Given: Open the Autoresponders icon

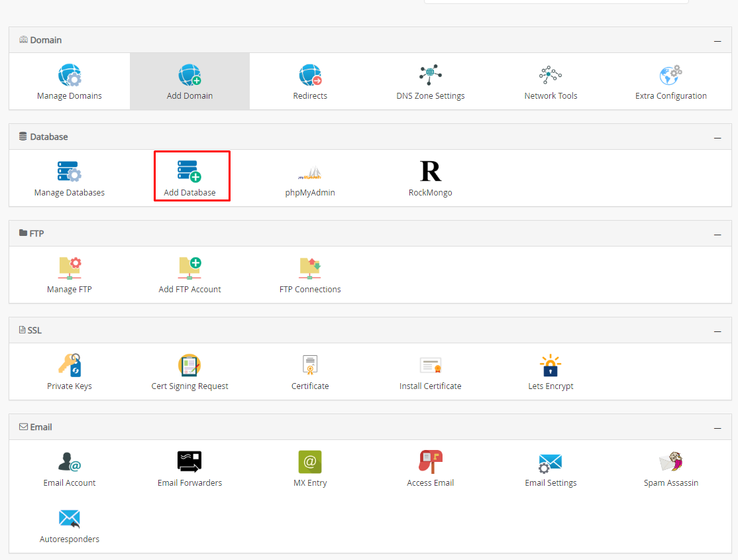Looking at the screenshot, I should coord(70,518).
